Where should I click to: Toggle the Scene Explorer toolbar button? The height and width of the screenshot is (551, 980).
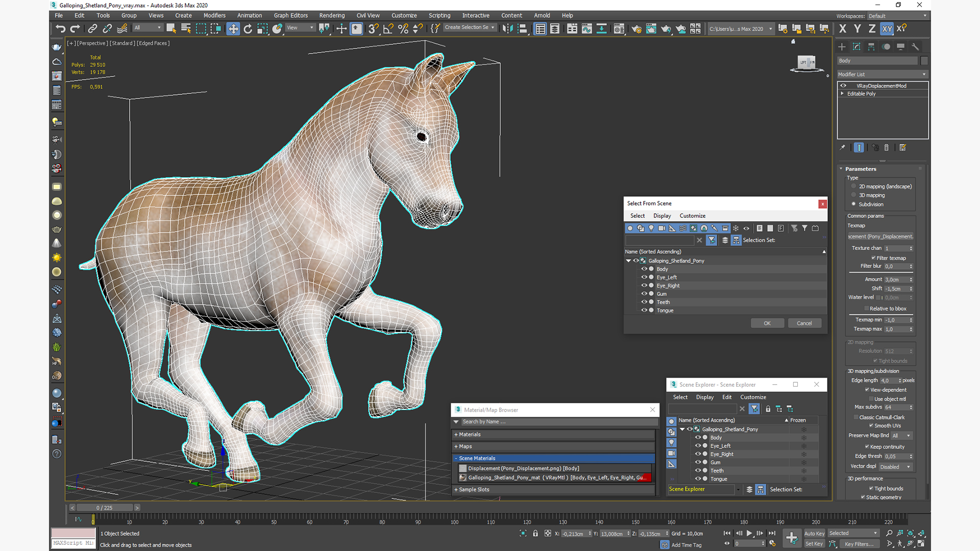click(540, 29)
